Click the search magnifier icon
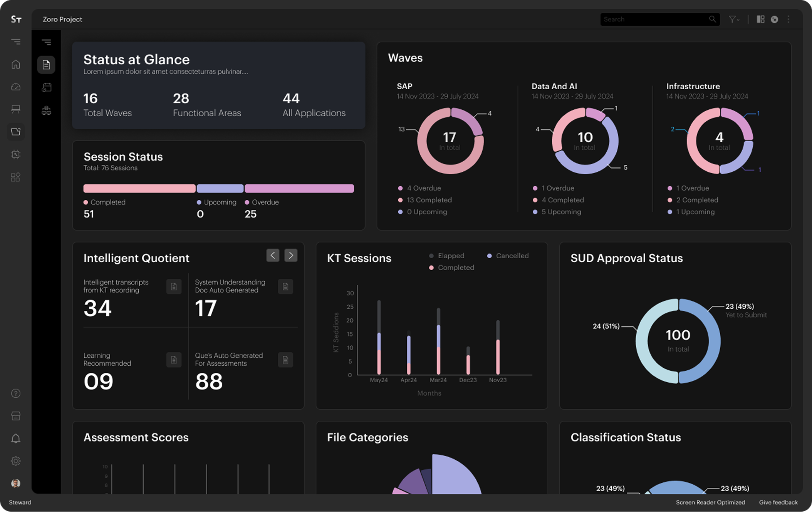The height and width of the screenshot is (512, 812). (x=712, y=19)
